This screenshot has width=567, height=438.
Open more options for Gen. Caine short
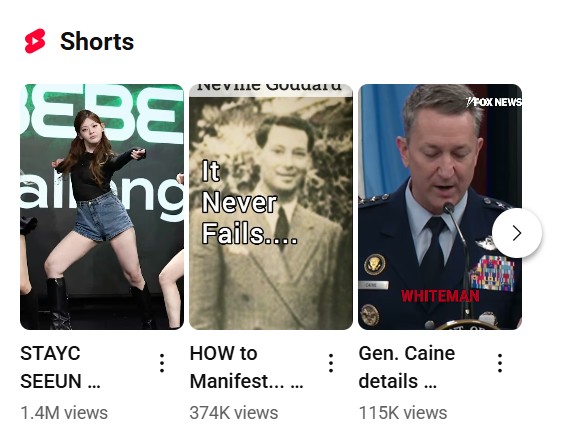500,363
